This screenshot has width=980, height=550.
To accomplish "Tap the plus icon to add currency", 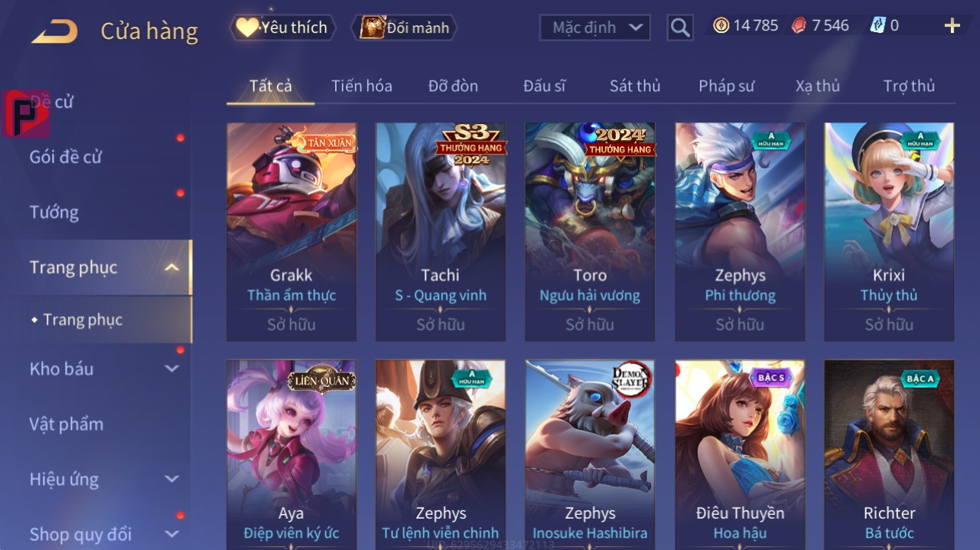I will 952,26.
